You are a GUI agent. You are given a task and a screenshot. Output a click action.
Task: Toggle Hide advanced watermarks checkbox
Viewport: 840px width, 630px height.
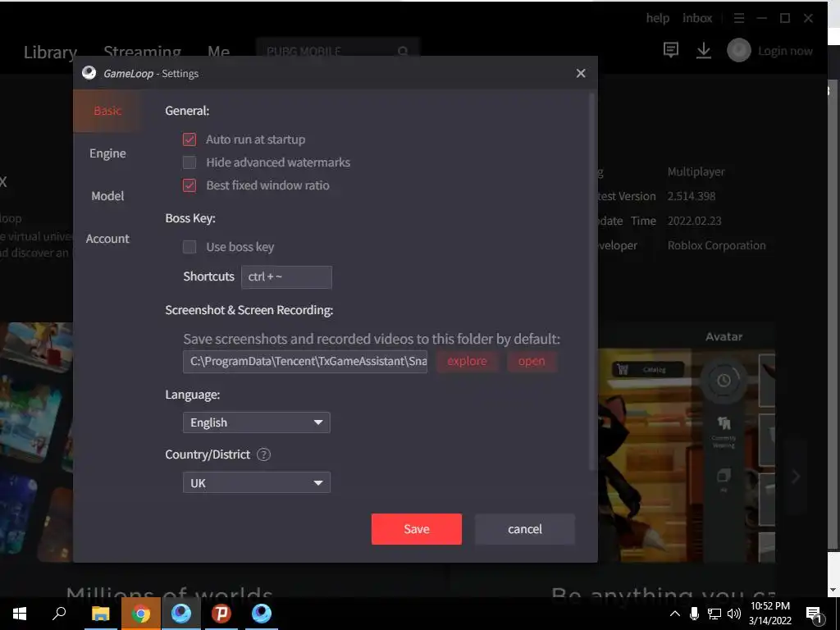coord(189,162)
